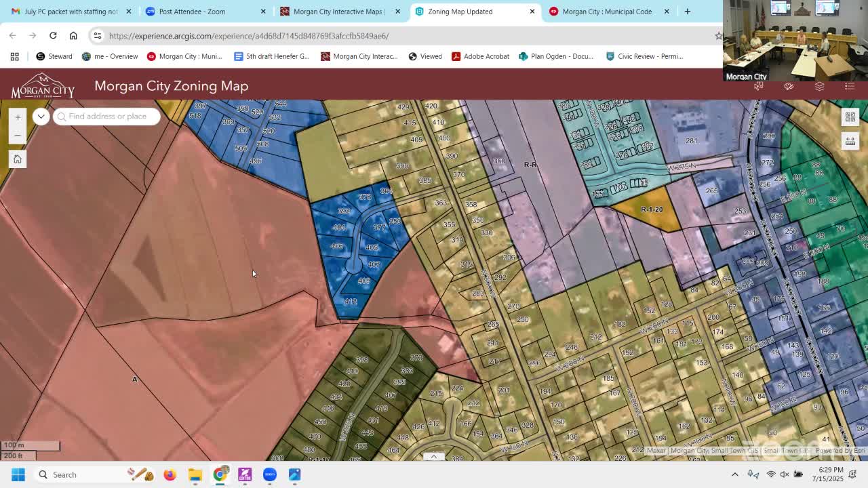The image size is (868, 488).
Task: Show hidden system tray icons
Action: (734, 474)
